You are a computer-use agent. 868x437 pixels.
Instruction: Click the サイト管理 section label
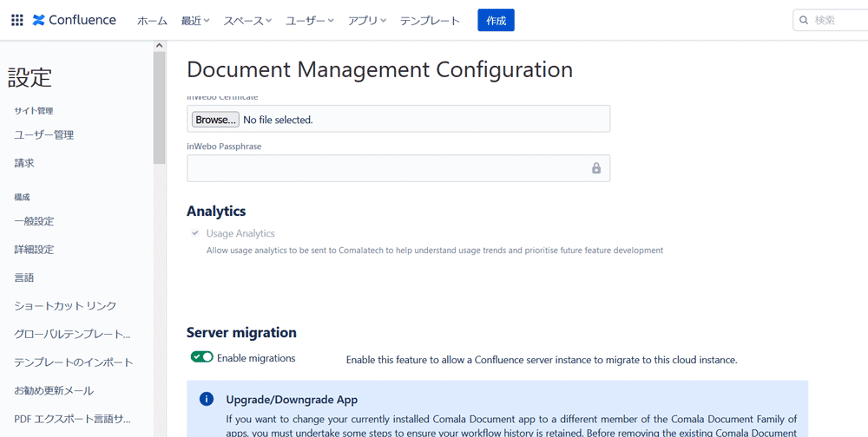coord(33,111)
